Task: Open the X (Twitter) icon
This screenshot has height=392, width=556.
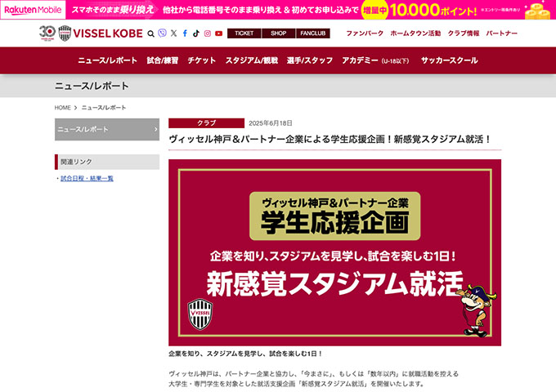Action: pyautogui.click(x=173, y=33)
